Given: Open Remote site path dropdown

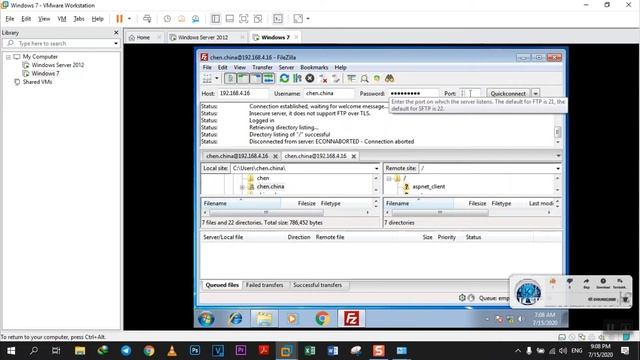Looking at the screenshot, I should pyautogui.click(x=558, y=168).
